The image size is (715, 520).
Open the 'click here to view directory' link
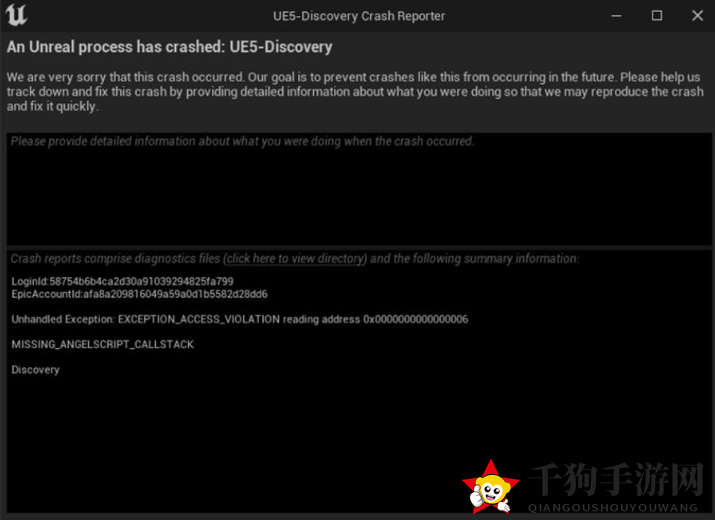(295, 259)
